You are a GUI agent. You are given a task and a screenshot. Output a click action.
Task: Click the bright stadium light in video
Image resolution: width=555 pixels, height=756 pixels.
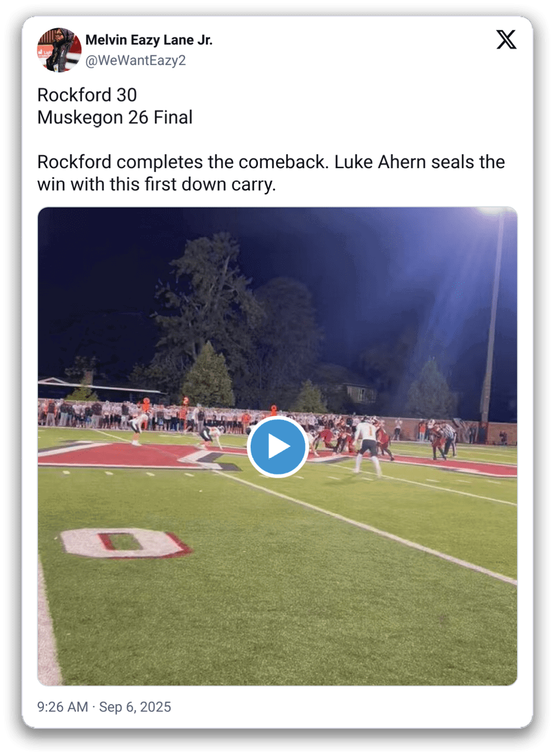493,211
